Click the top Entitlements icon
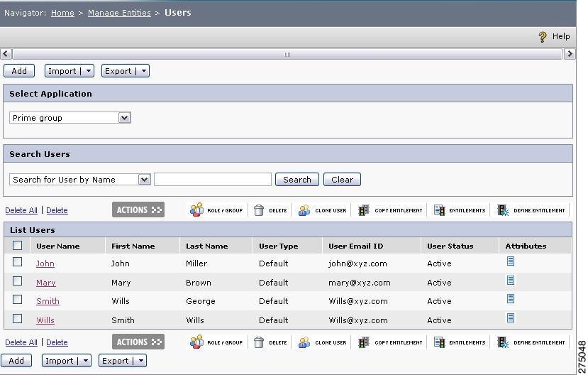The image size is (588, 375). 440,210
